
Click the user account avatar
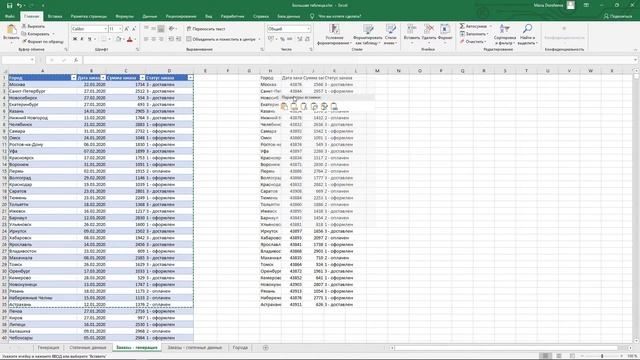(x=571, y=5)
